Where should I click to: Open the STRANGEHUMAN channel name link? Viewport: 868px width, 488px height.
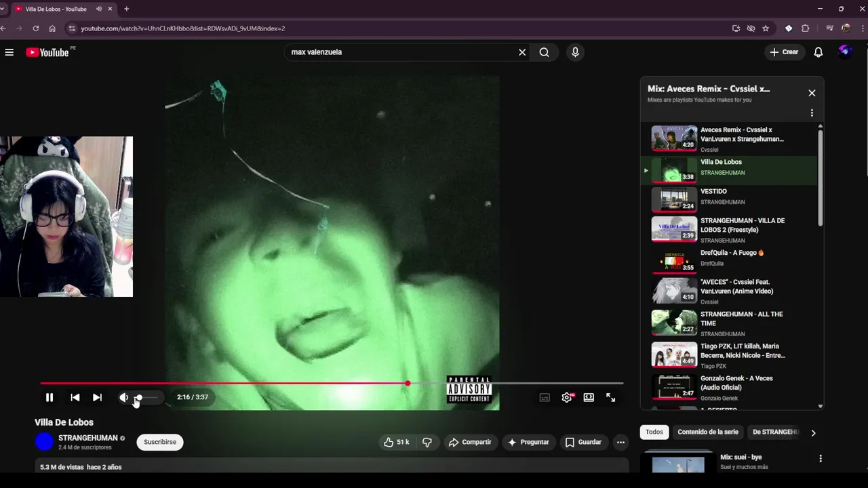(87, 438)
